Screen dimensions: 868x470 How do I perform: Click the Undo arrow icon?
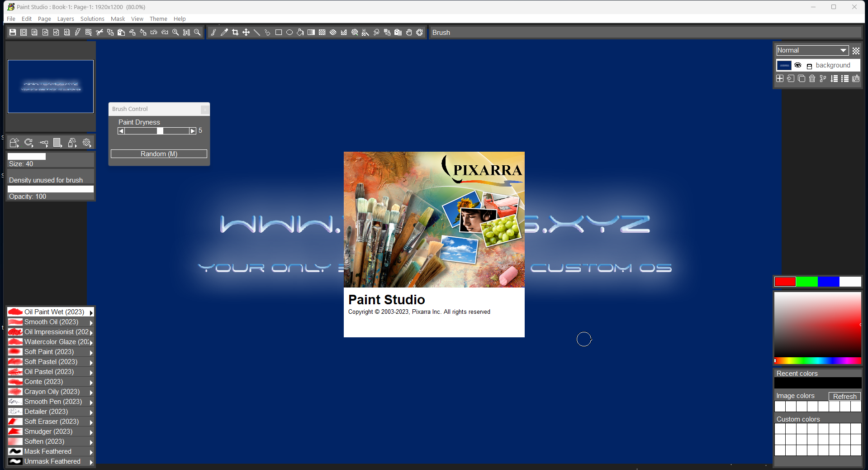click(154, 32)
